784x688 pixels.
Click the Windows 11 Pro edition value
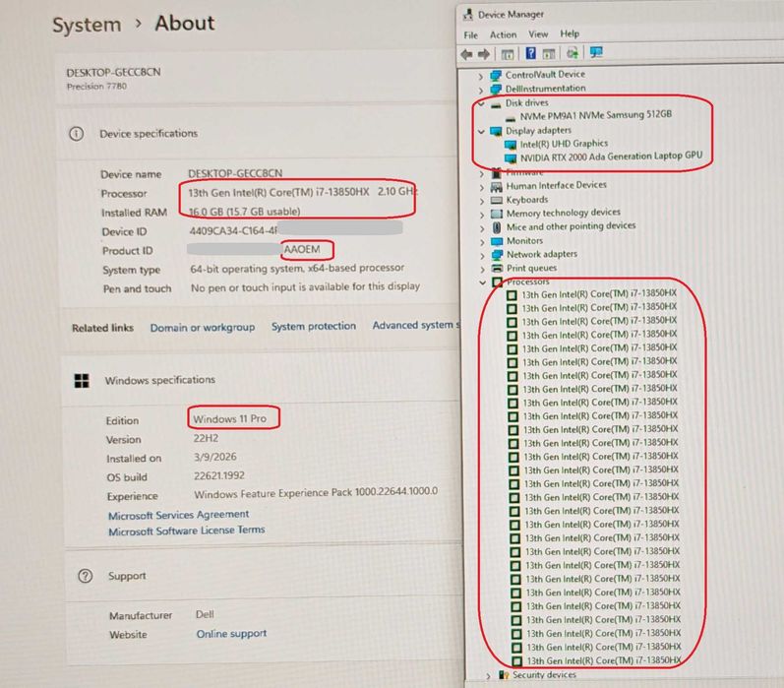coord(229,419)
